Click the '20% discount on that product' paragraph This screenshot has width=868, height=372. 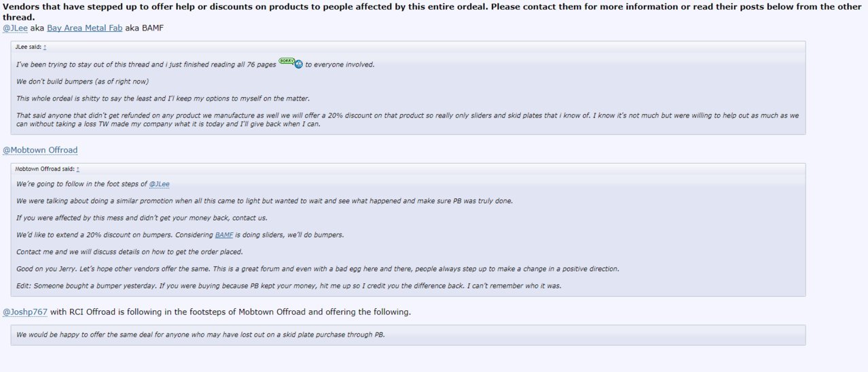(x=408, y=119)
